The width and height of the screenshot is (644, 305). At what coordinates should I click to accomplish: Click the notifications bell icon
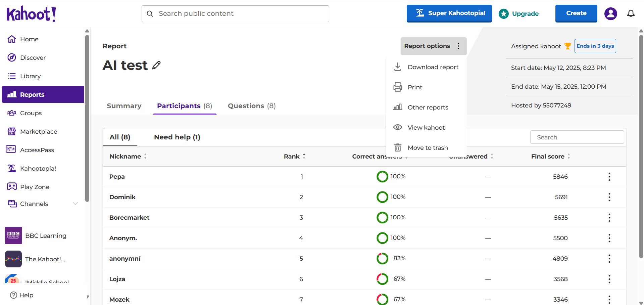pyautogui.click(x=631, y=13)
